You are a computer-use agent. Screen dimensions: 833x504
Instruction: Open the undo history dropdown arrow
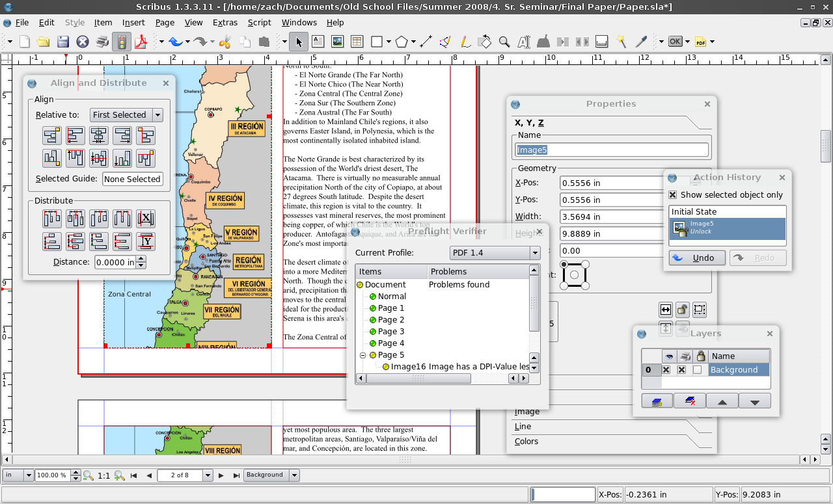187,42
